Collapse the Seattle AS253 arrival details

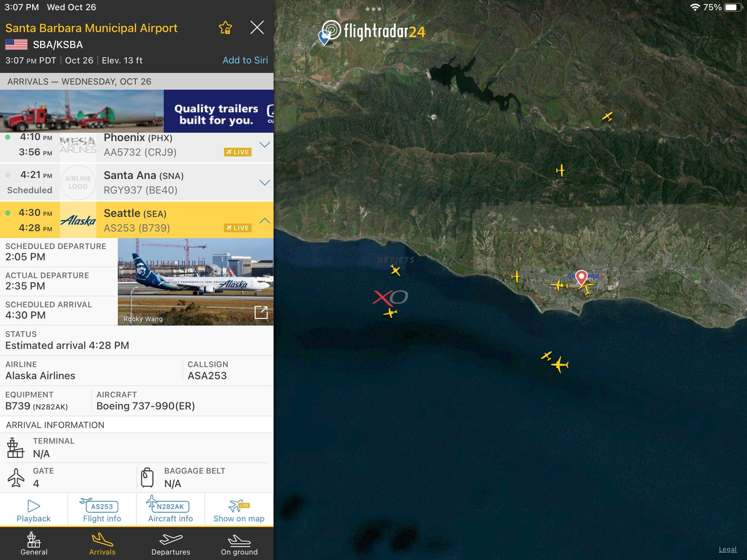coord(264,221)
